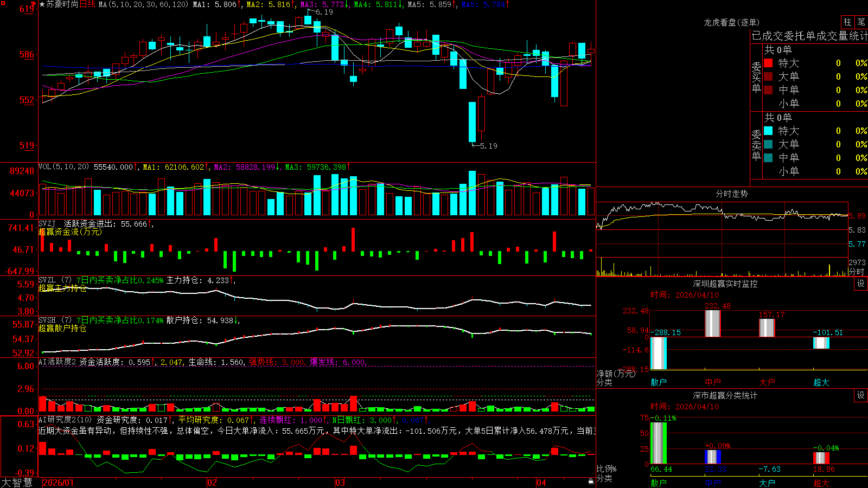The width and height of the screenshot is (868, 488).
Task: Click the 02 month marker on the time axis
Action: (x=212, y=483)
